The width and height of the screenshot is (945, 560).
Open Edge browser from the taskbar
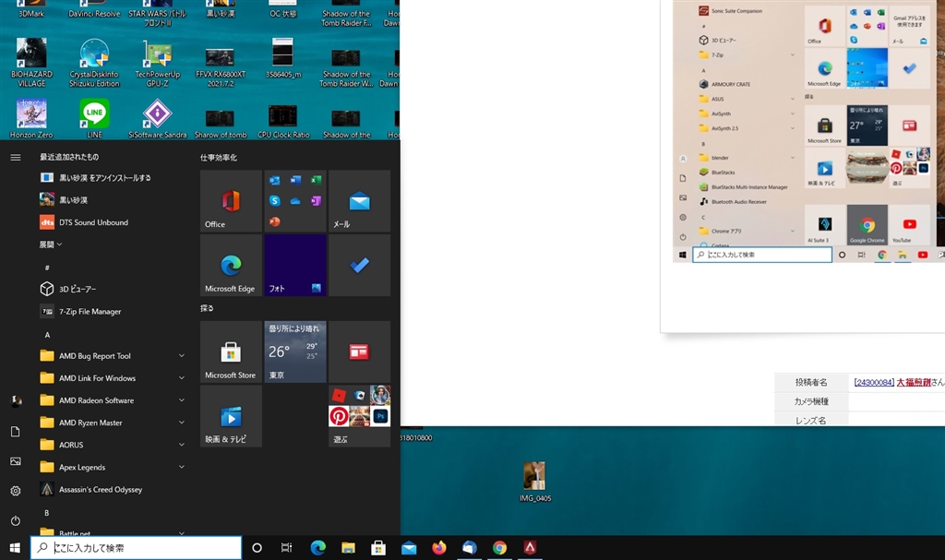coord(317,547)
